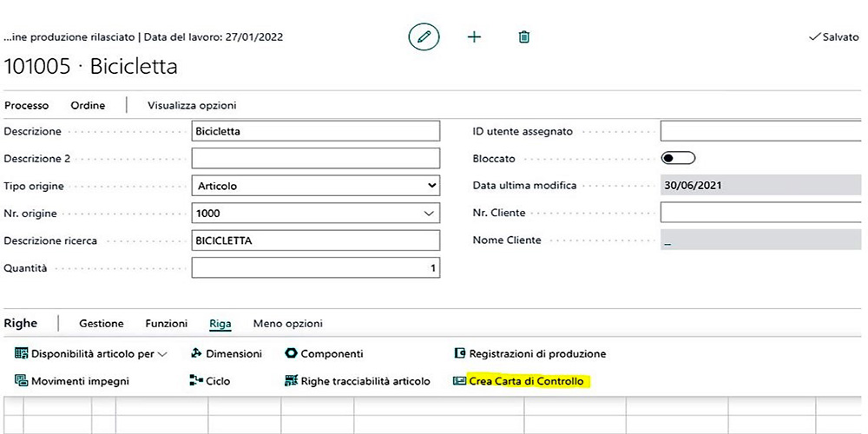Open Ciclo routing action
The height and width of the screenshot is (434, 868).
[x=196, y=381]
